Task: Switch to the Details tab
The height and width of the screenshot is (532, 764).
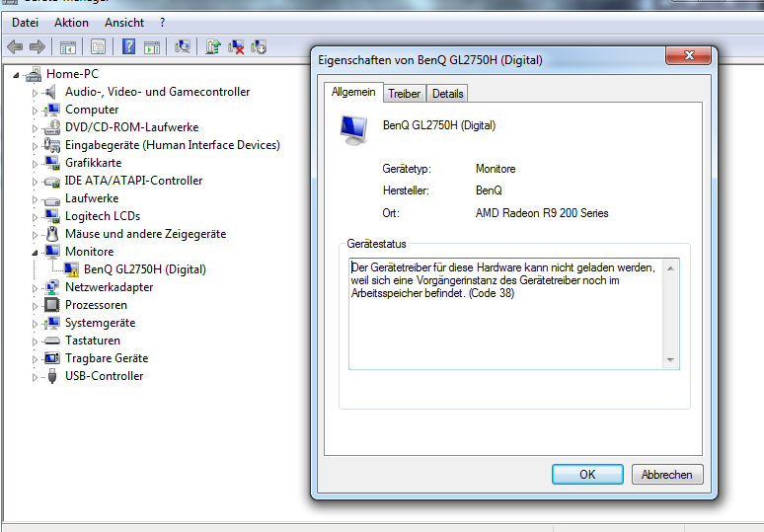Action: 448,94
